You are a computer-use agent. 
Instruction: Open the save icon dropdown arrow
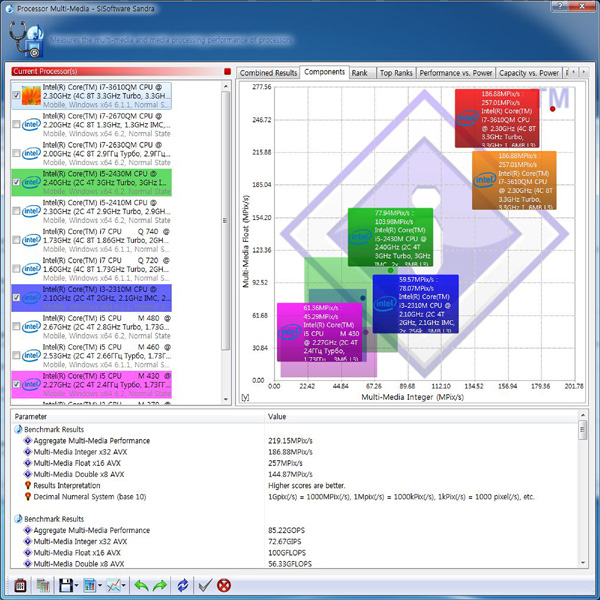point(76,585)
